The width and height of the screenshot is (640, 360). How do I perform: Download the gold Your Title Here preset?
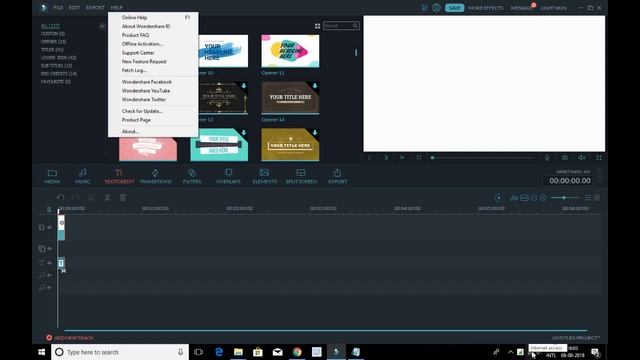click(x=315, y=133)
